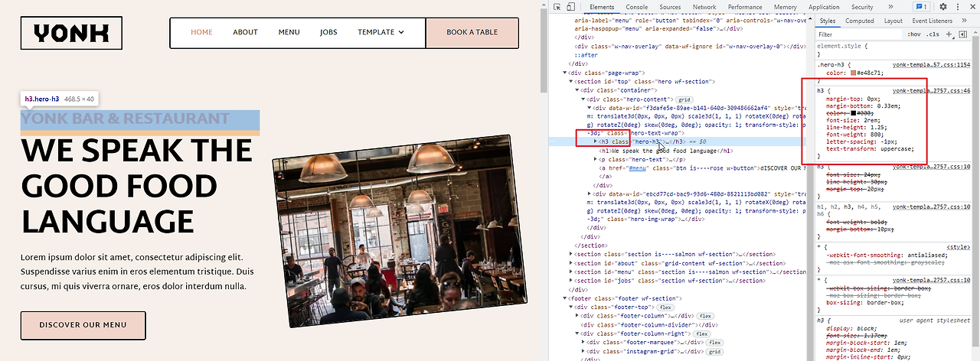
Task: Expand the TEMPLATE nav dropdown
Action: click(x=381, y=32)
